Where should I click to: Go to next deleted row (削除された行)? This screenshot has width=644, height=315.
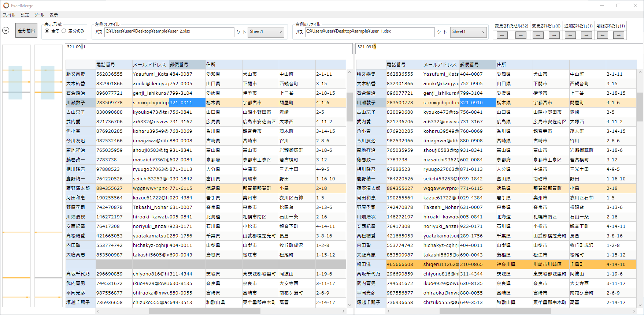[619, 35]
